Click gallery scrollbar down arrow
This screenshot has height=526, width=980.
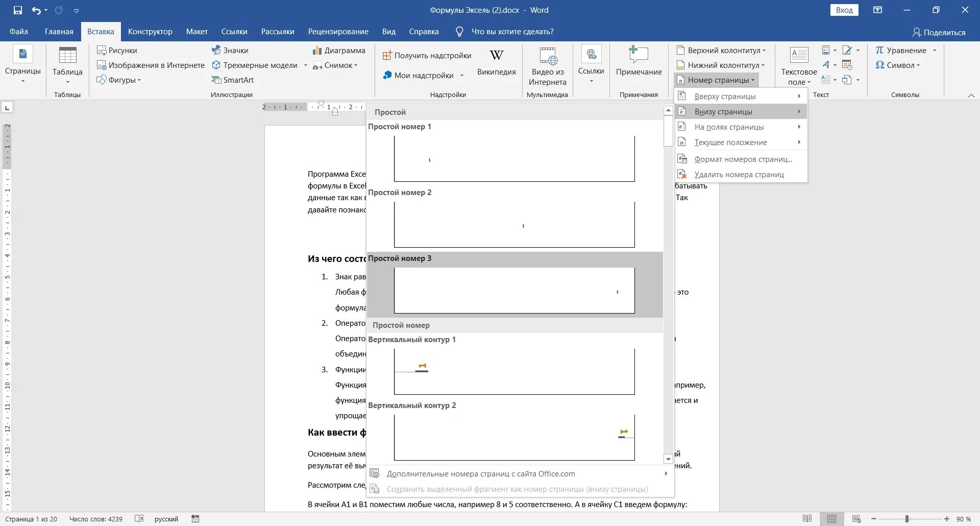point(668,459)
